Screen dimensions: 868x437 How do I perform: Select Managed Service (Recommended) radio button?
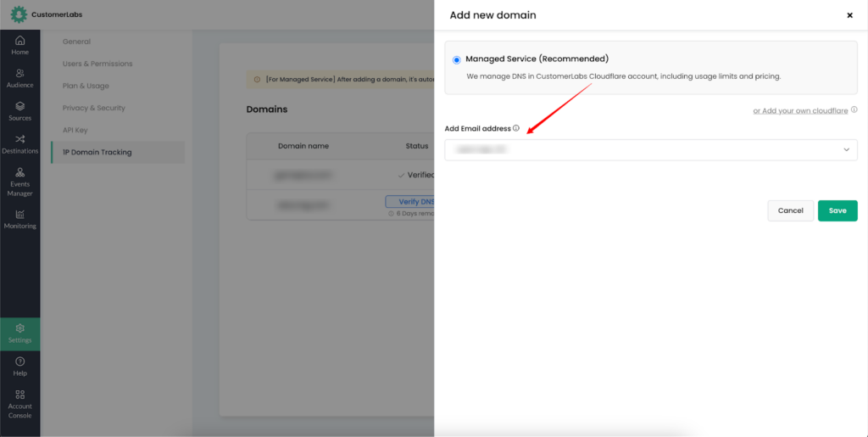coord(456,59)
